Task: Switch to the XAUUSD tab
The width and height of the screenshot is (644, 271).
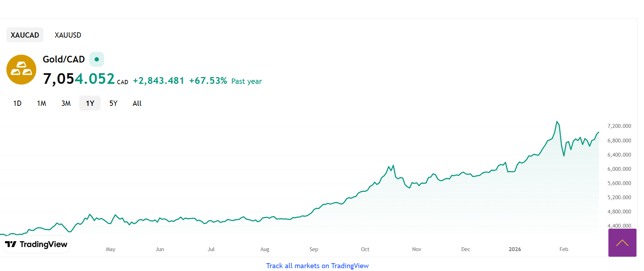Action: click(68, 35)
